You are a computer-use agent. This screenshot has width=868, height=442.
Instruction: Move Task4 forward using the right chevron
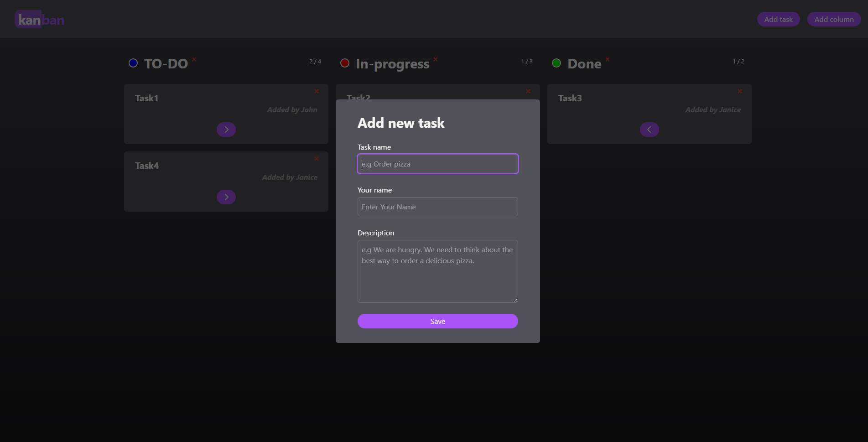(226, 197)
